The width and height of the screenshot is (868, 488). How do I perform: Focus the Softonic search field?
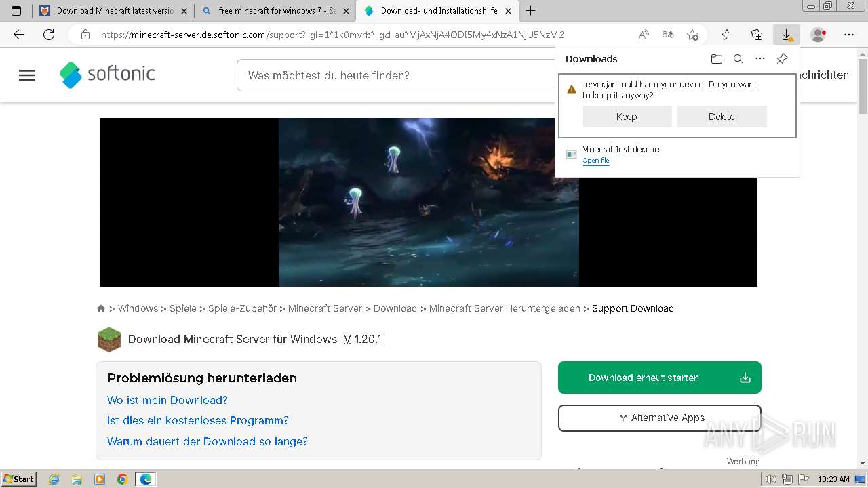[x=397, y=75]
